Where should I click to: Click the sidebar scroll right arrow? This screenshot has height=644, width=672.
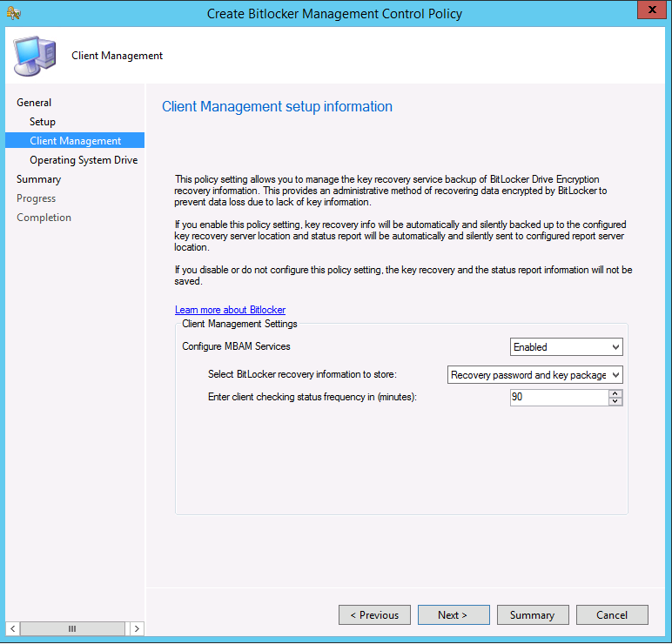tap(137, 628)
